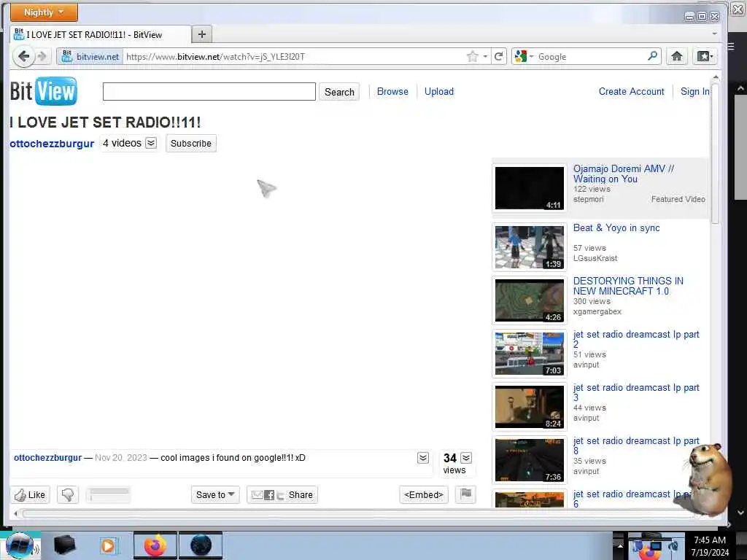This screenshot has width=747, height=560.
Task: Click the BitView search input field
Action: click(209, 91)
